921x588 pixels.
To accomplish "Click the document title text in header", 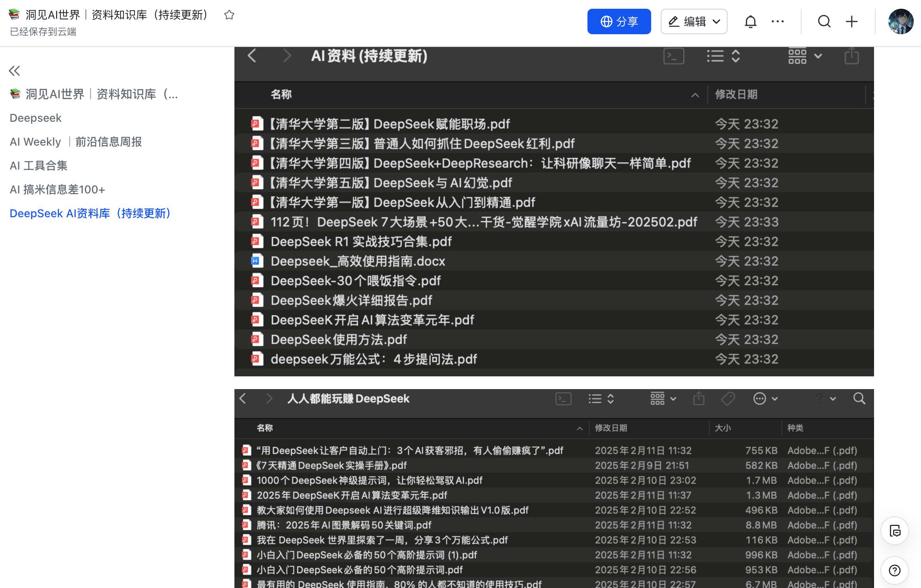I will click(x=116, y=15).
